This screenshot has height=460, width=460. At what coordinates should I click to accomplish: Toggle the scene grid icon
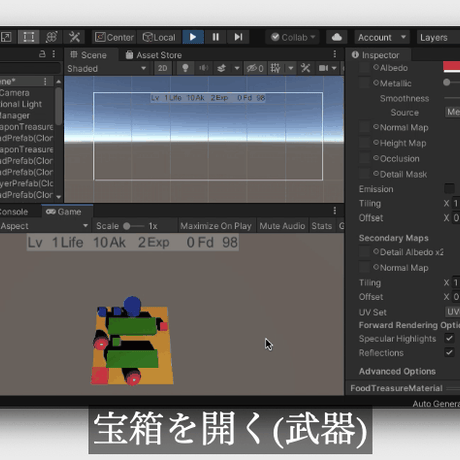click(275, 69)
